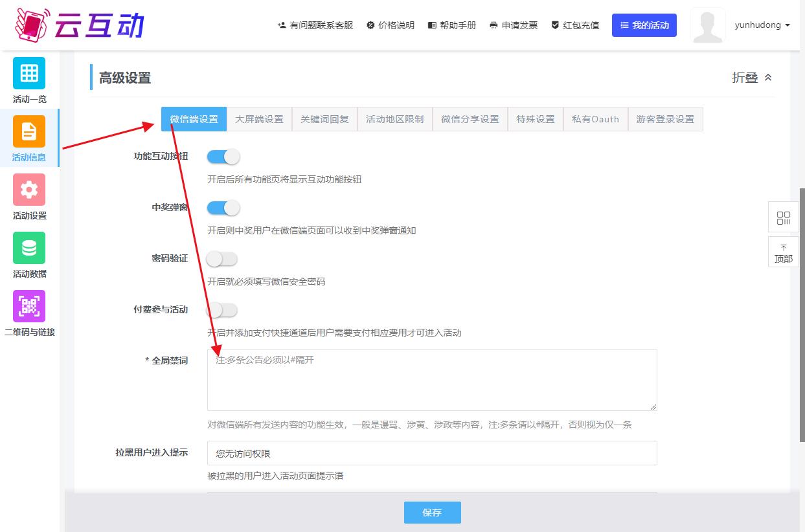Switch to the 微信分享设置 tab

pyautogui.click(x=470, y=119)
